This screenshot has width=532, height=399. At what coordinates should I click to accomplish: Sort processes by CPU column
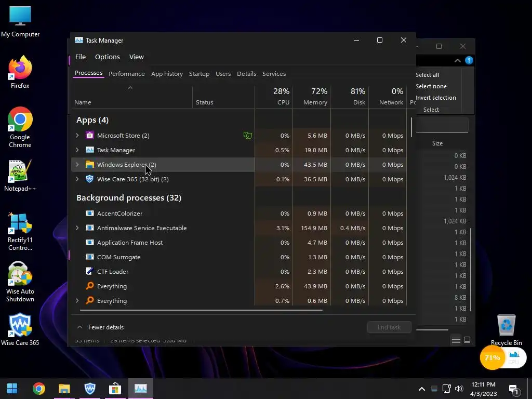(x=274, y=97)
